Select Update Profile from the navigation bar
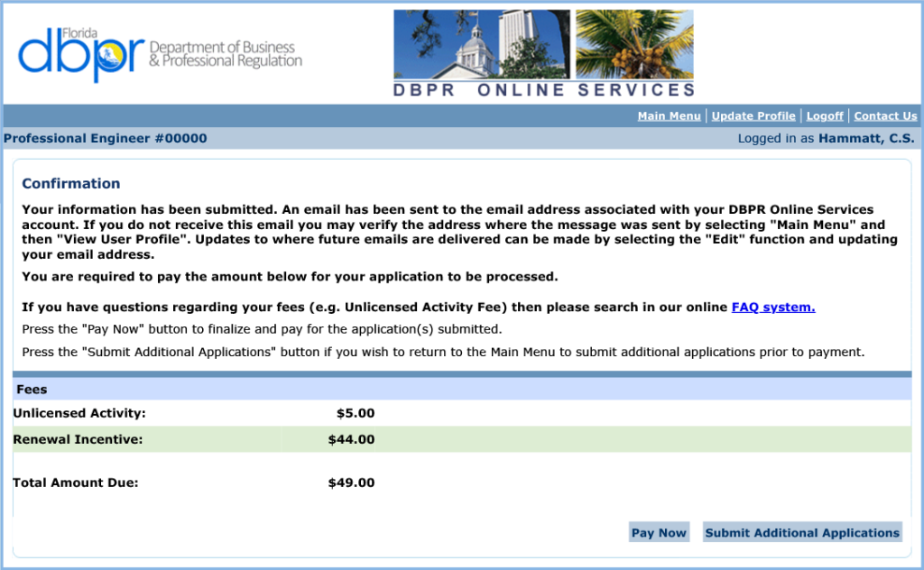The image size is (924, 570). click(753, 115)
